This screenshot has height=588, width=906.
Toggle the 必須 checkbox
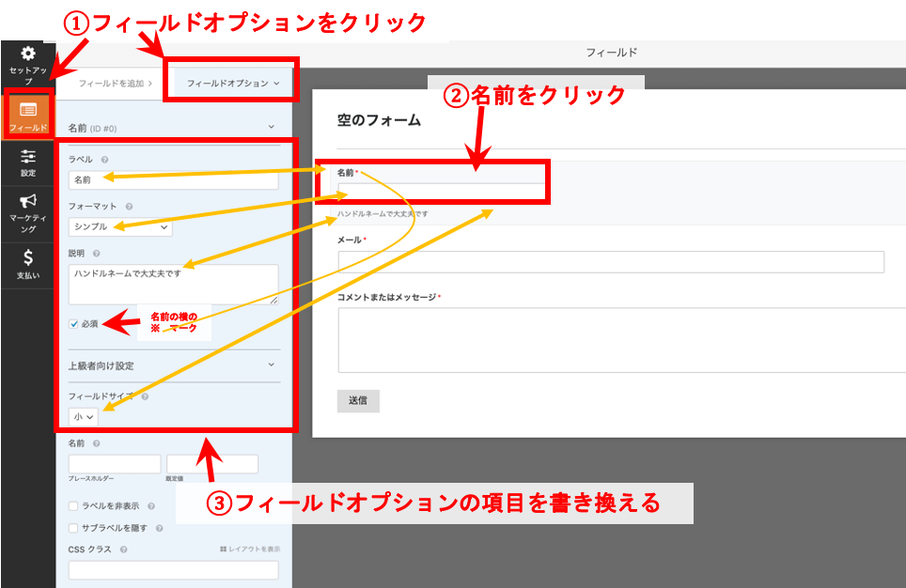point(73,324)
